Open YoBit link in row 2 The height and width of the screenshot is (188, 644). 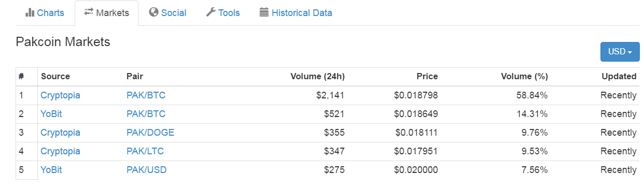tap(51, 114)
